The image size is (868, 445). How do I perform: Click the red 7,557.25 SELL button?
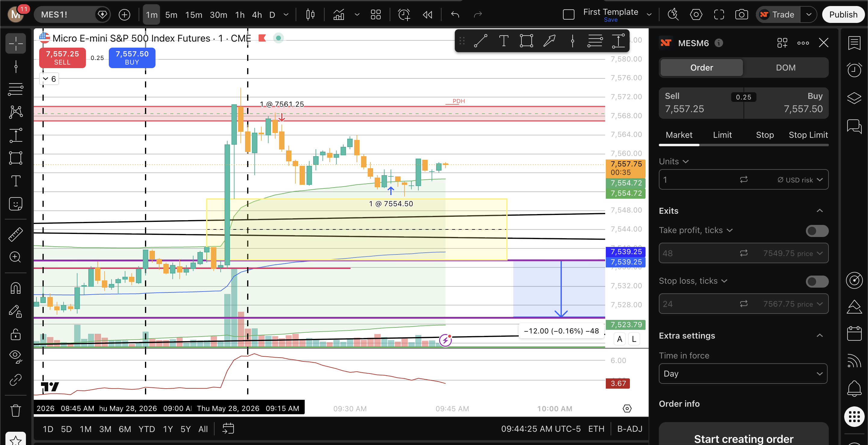[62, 58]
